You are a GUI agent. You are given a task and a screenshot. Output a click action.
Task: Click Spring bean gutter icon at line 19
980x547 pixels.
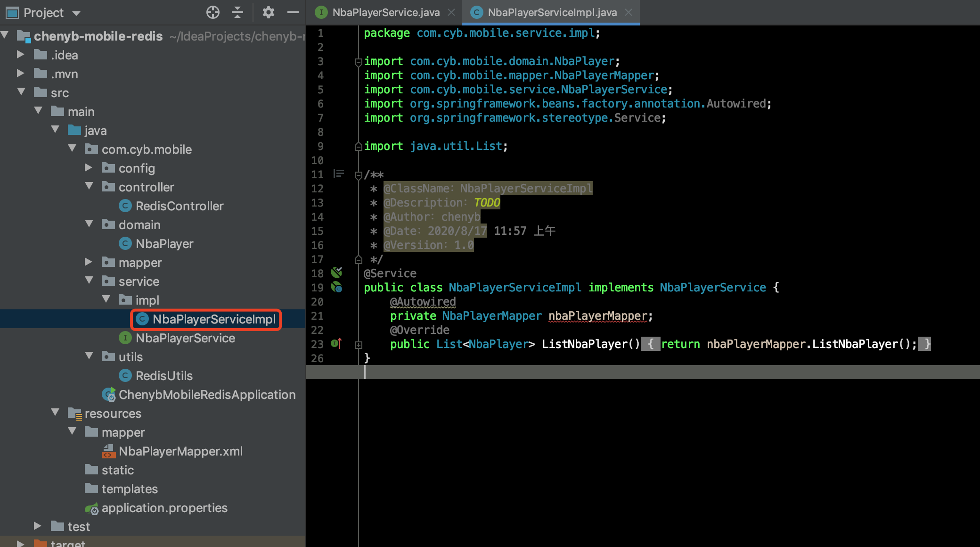(336, 287)
